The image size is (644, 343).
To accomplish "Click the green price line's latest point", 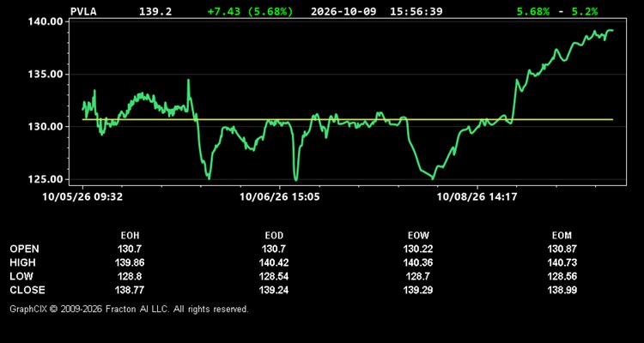I will (612, 30).
